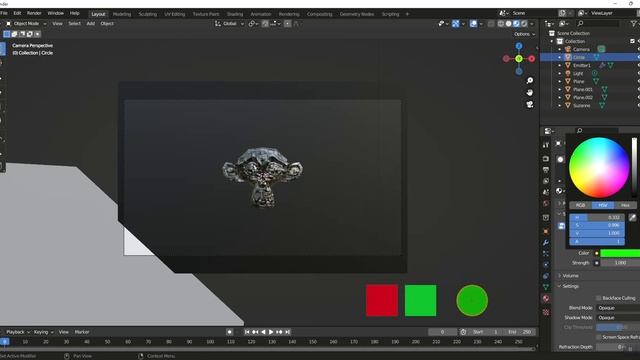
Task: Click the outliner filter funnel icon
Action: (633, 24)
